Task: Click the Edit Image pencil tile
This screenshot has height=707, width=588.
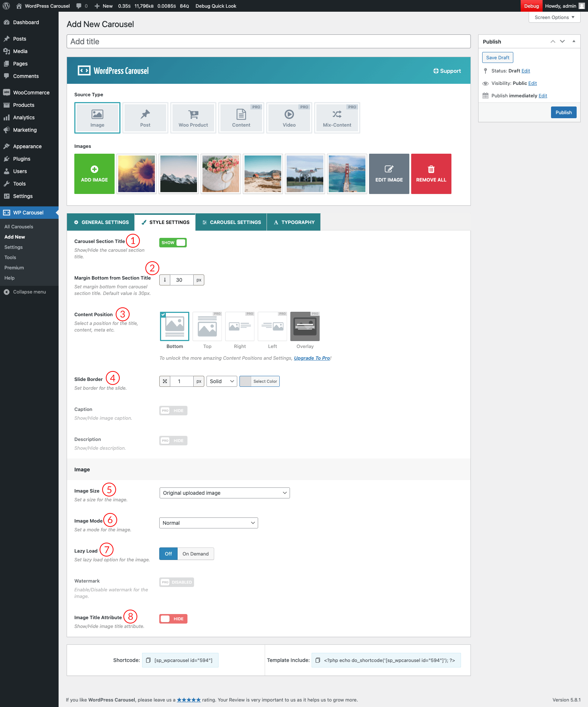Action: [389, 174]
